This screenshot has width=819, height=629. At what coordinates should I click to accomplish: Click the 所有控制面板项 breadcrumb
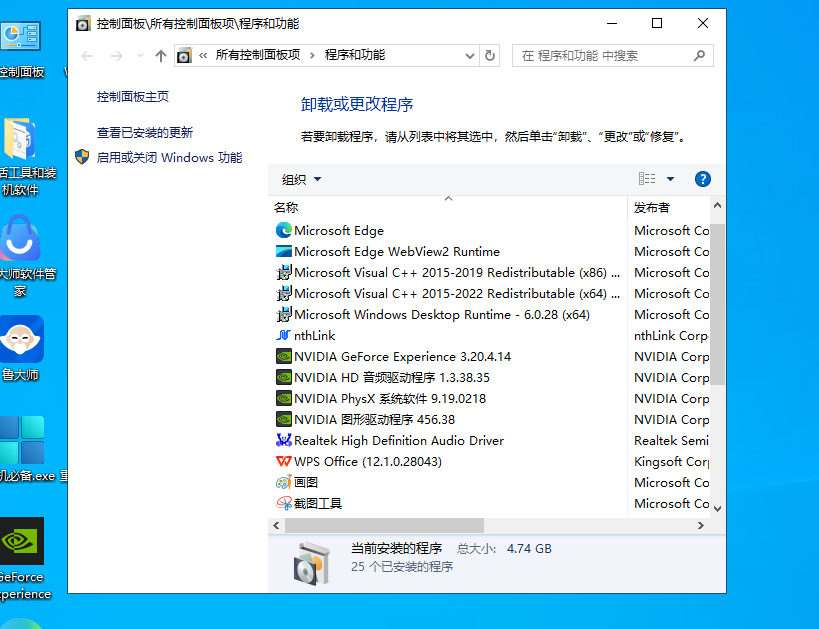(x=258, y=55)
